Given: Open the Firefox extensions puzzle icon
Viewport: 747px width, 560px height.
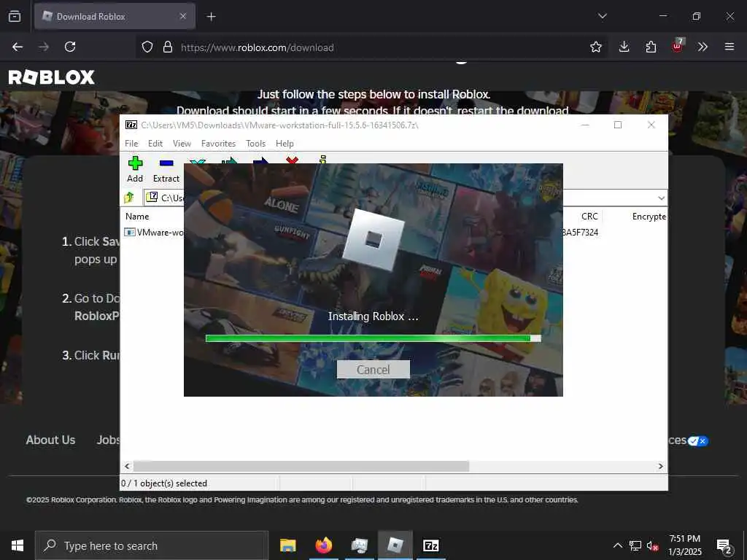Looking at the screenshot, I should click(651, 47).
